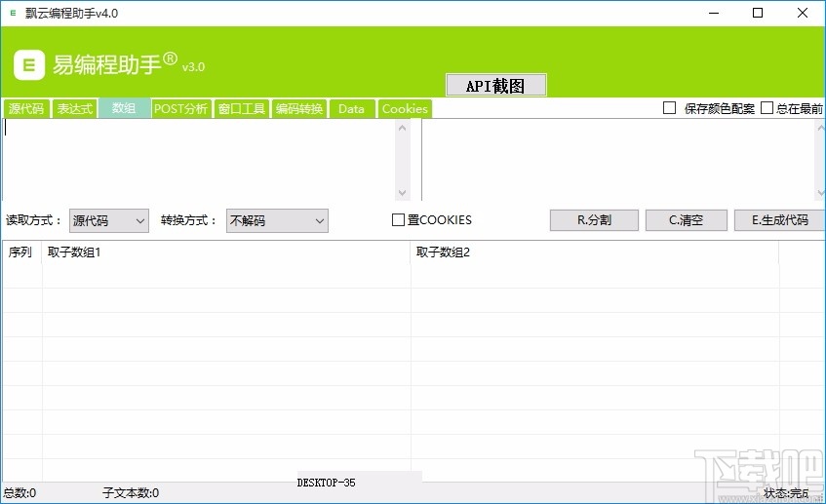Open the POST分析 tab
Viewport: 826px width, 504px height.
pos(181,109)
